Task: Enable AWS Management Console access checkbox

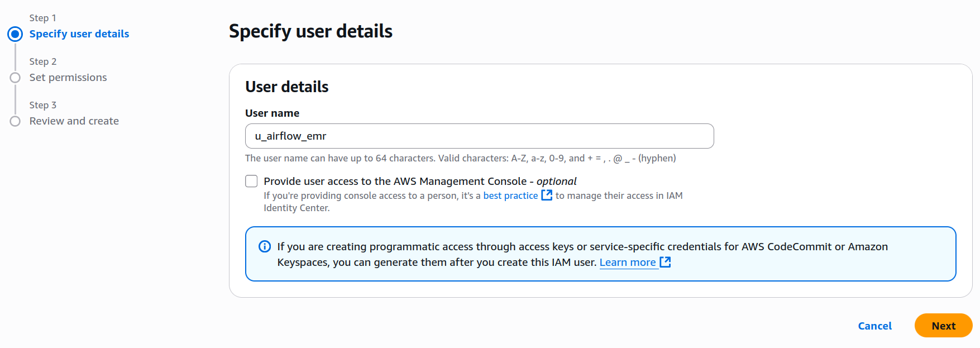Action: click(x=251, y=181)
